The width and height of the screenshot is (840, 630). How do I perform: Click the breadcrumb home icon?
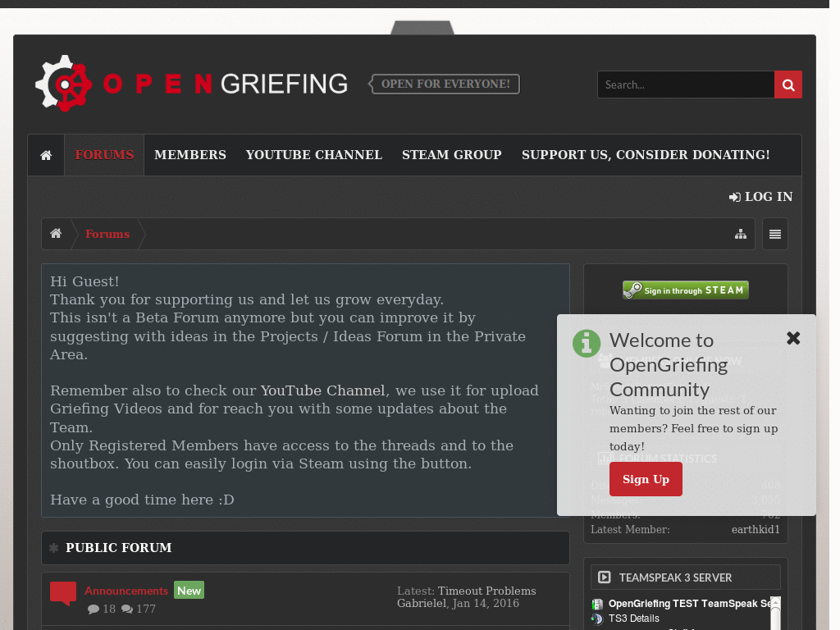(x=56, y=234)
